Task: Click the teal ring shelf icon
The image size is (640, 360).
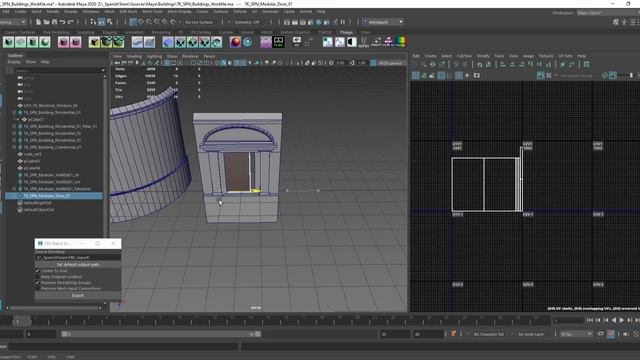Action: [247, 42]
